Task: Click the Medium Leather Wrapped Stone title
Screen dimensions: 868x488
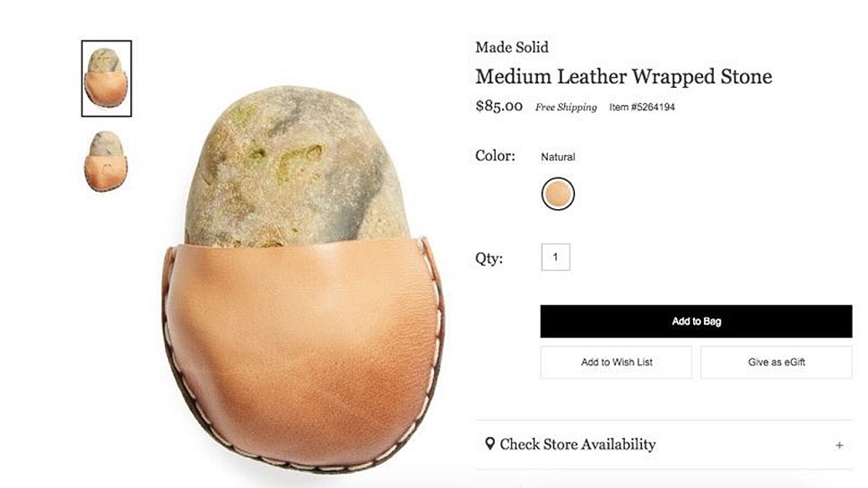Action: 623,76
